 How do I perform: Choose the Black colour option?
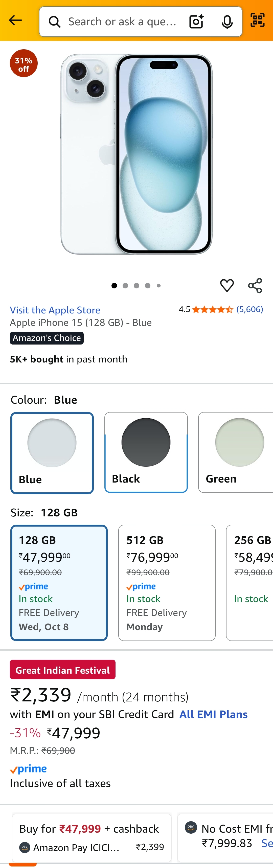pos(146,452)
